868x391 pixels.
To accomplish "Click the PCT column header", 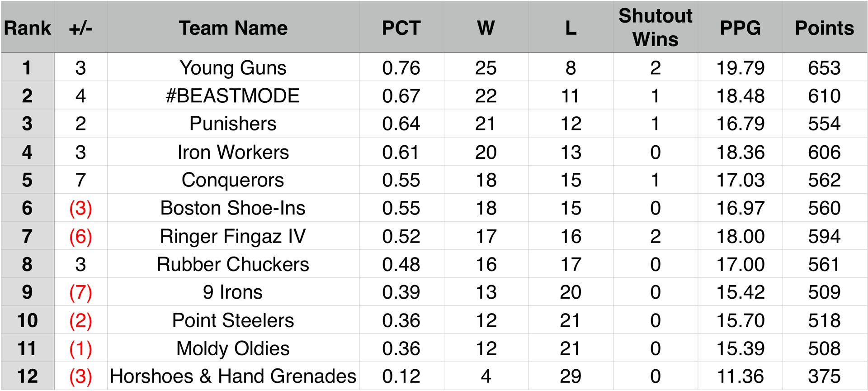I will click(x=401, y=28).
